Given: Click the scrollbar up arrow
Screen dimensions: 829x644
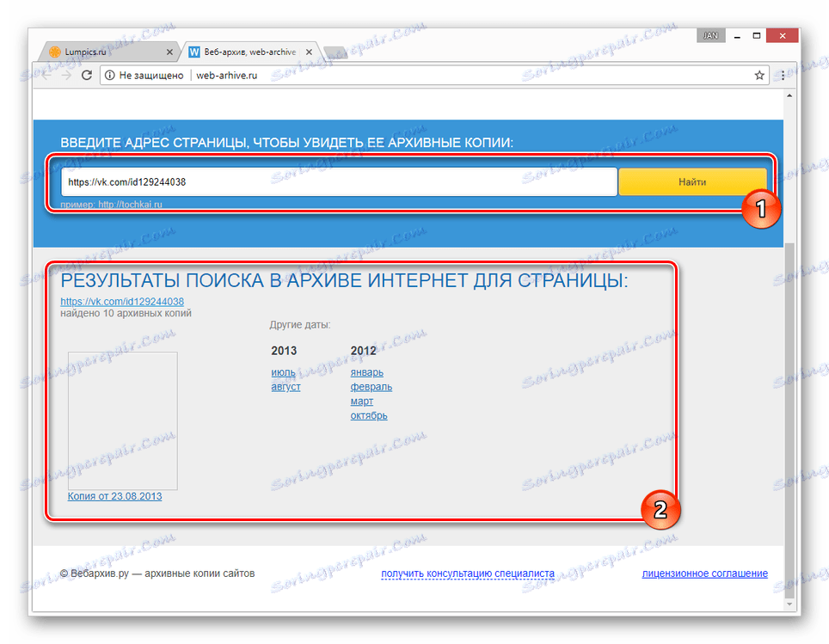Looking at the screenshot, I should coord(789,95).
